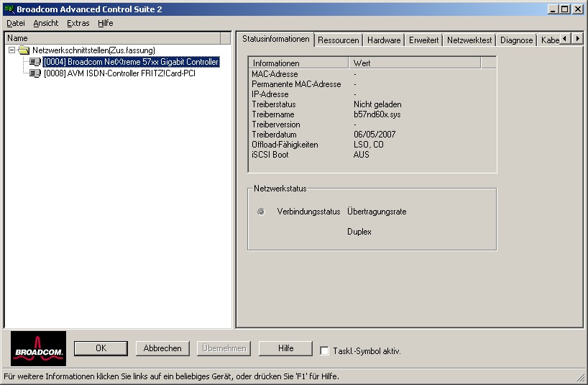The image size is (588, 385).
Task: Click the Abbrechen button
Action: pos(162,348)
